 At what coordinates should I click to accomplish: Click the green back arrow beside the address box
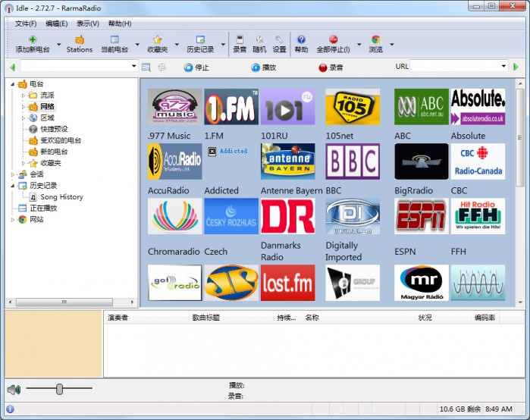click(x=13, y=67)
